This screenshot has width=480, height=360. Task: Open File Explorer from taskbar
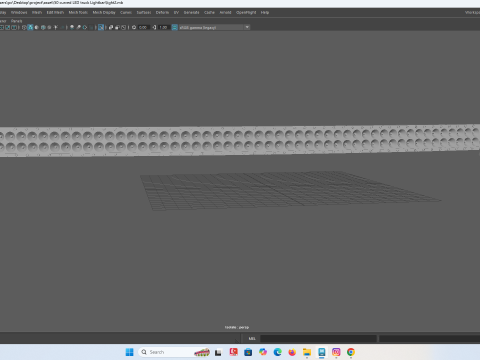click(307, 352)
